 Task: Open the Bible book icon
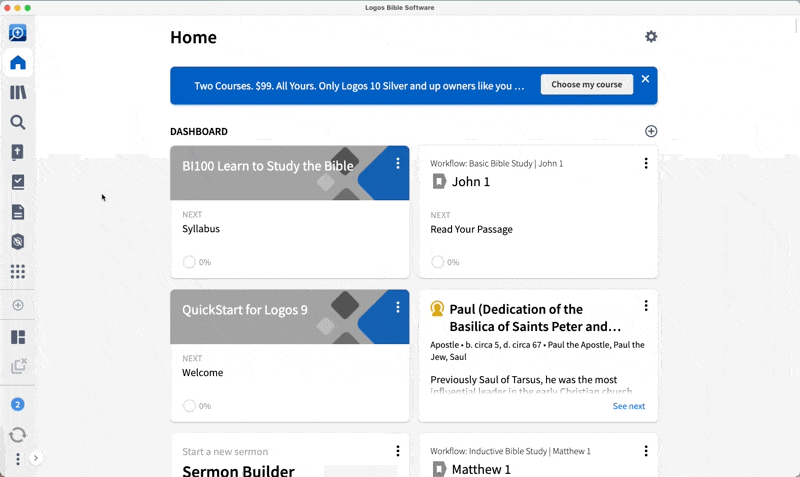pos(18,152)
